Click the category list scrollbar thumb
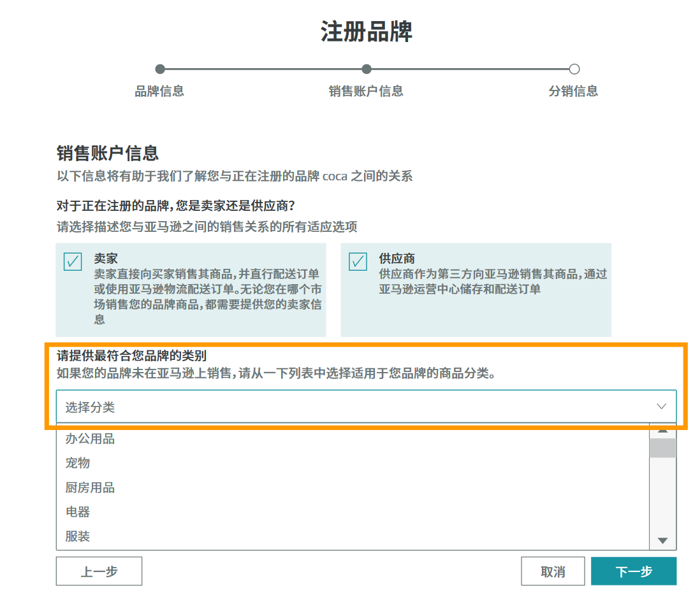This screenshot has width=700, height=595. [x=662, y=448]
